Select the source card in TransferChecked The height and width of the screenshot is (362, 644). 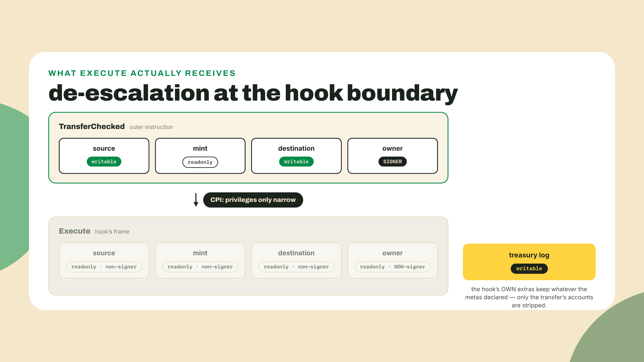click(104, 156)
